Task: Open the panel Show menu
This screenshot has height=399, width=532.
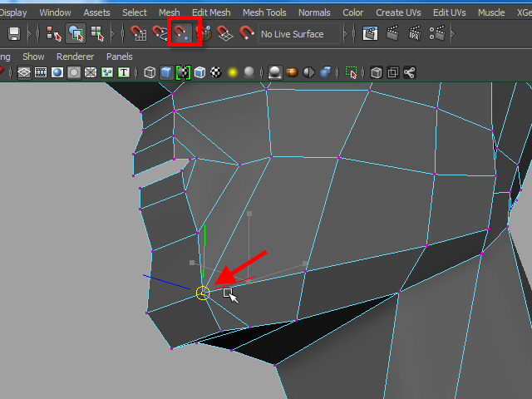Action: tap(33, 57)
